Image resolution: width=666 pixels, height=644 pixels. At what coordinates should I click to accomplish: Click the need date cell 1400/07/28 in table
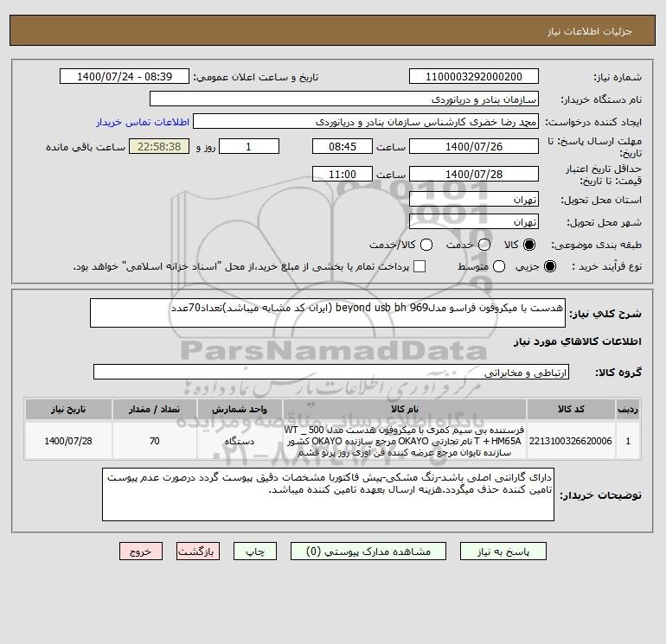click(68, 441)
